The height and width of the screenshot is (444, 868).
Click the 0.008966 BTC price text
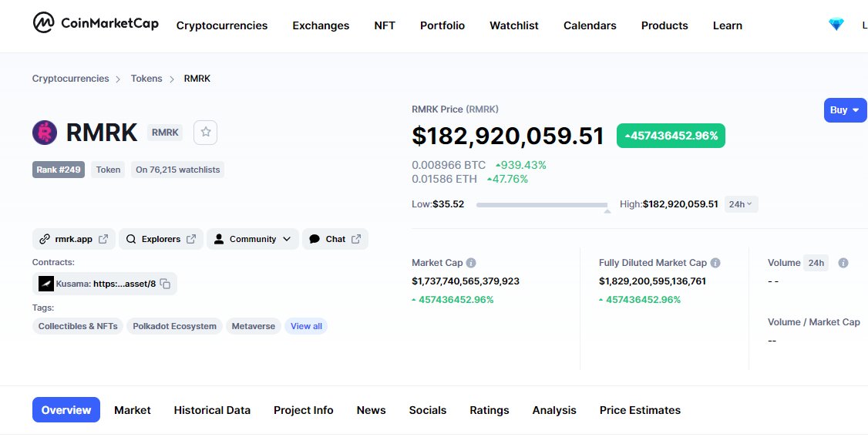[449, 165]
